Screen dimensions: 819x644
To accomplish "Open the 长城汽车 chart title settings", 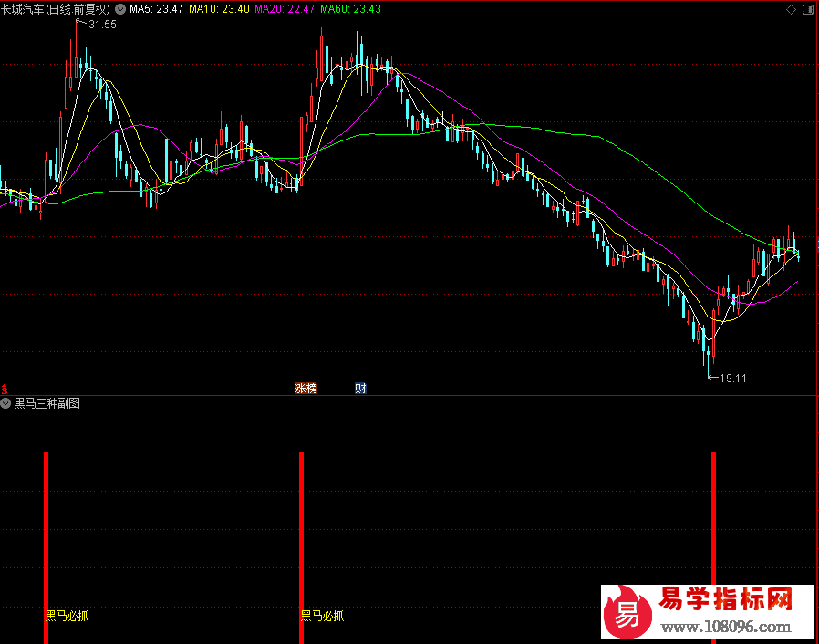I will click(x=56, y=9).
